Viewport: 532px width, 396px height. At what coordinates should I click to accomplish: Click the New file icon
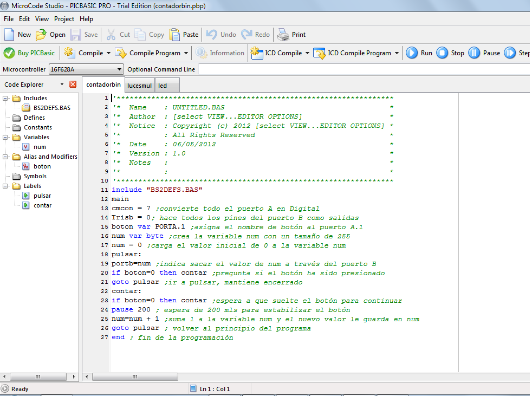[9, 35]
